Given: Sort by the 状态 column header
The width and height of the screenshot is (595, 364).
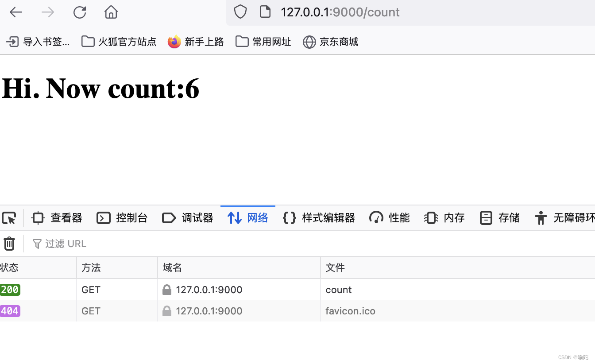Looking at the screenshot, I should 38,267.
